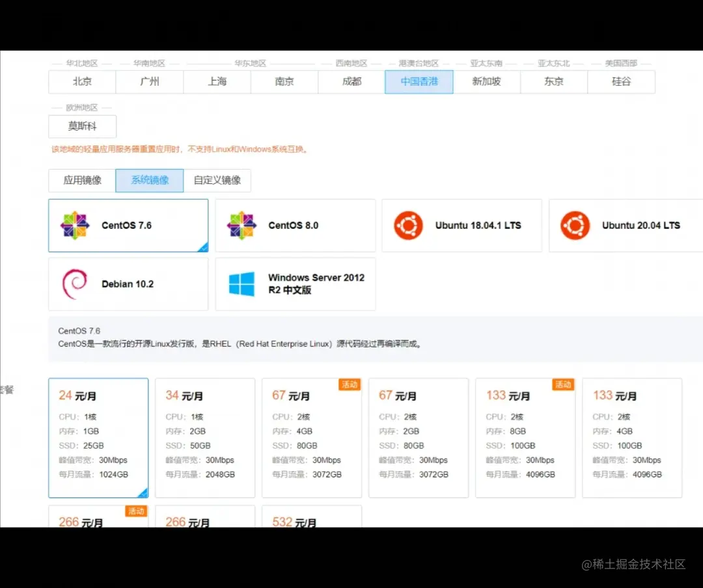This screenshot has width=703, height=588.
Task: Click the Ubuntu 18.04.1 LTS logo
Action: (x=408, y=226)
